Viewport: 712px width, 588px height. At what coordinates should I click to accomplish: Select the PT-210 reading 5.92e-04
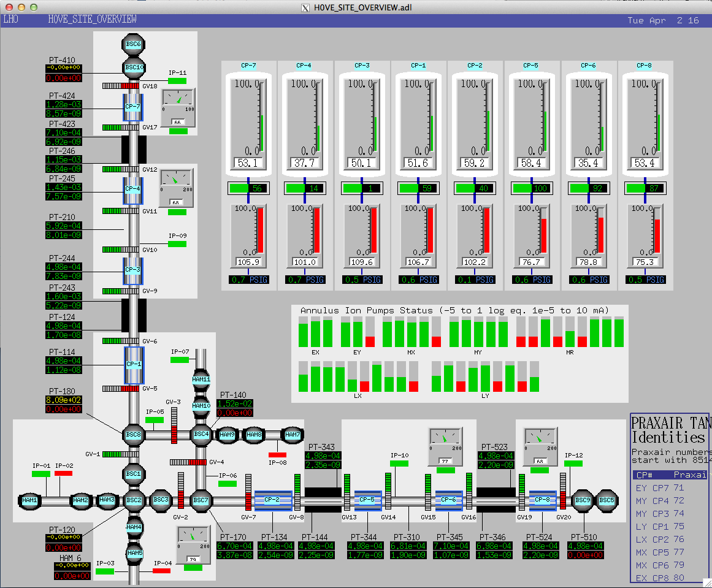click(x=64, y=226)
